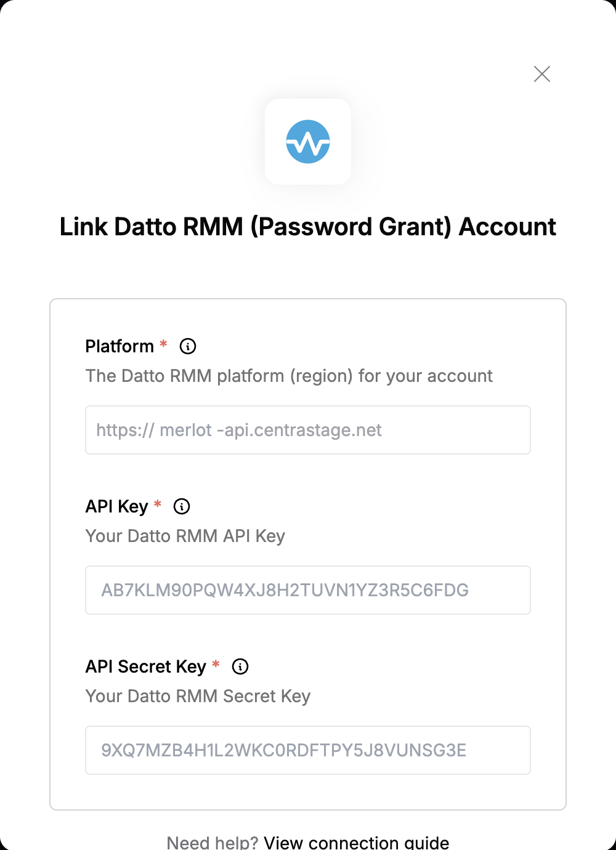The image size is (616, 850).
Task: Click the 'Link Datto RMM (Password Grant) Account' heading
Action: pyautogui.click(x=308, y=227)
